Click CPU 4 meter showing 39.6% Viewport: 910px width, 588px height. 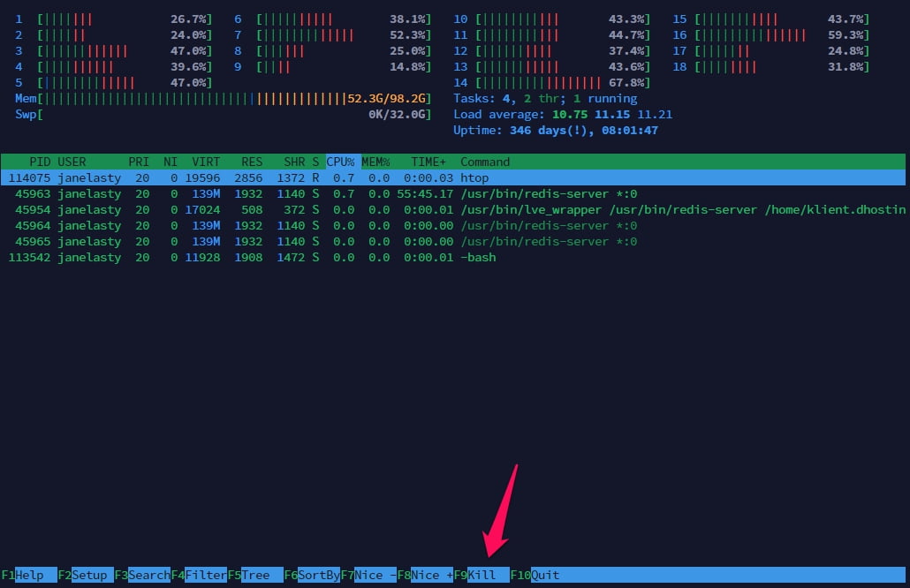(x=114, y=67)
